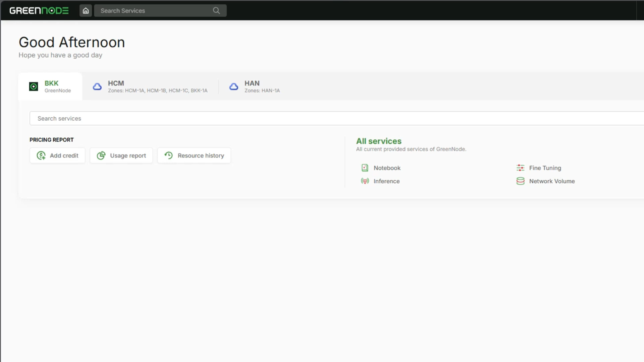The image size is (644, 362).
Task: Click the PRICING REPORT label
Action: click(x=52, y=140)
